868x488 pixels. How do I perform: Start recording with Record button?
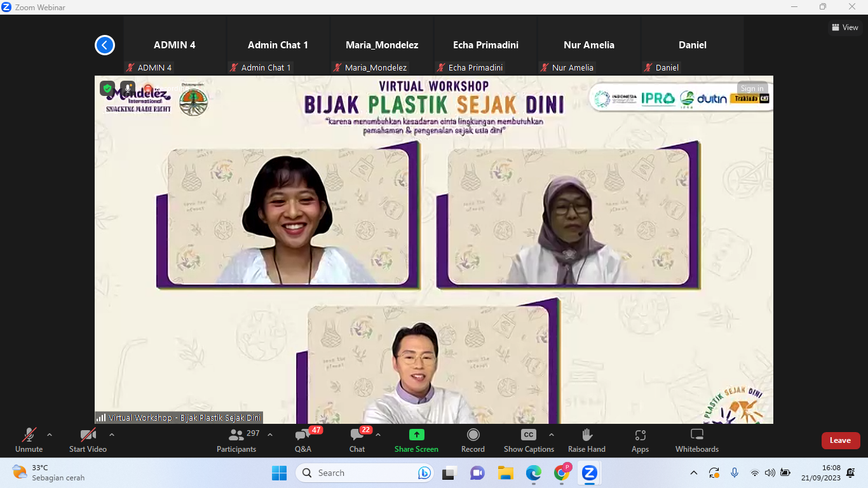coord(473,440)
